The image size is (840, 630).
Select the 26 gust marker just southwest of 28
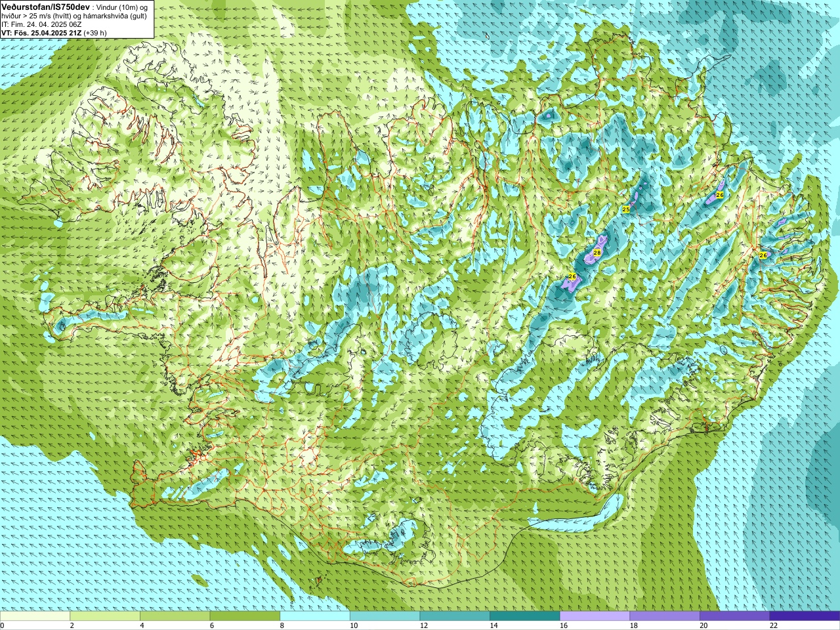pos(572,277)
